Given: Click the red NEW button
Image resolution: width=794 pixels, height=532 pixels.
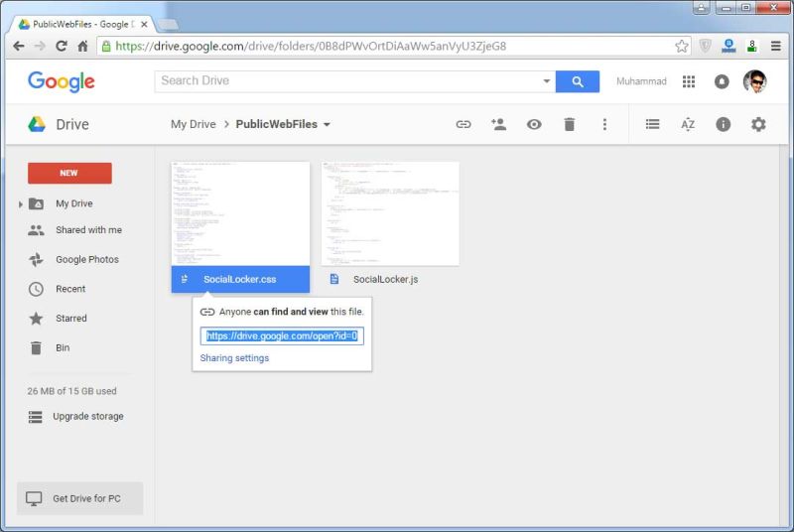Looking at the screenshot, I should click(x=69, y=173).
